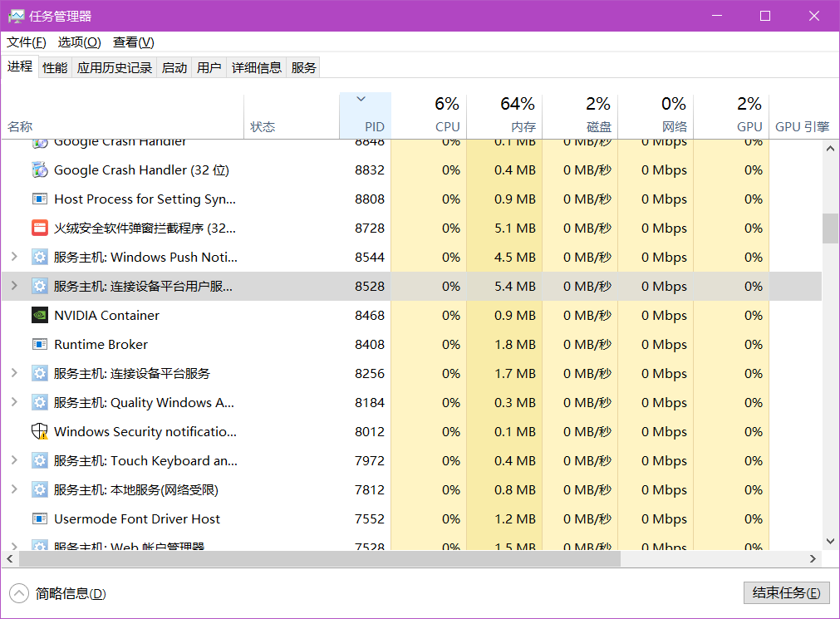The width and height of the screenshot is (840, 619).
Task: Click memory value 5.4 MB
Action: [515, 286]
